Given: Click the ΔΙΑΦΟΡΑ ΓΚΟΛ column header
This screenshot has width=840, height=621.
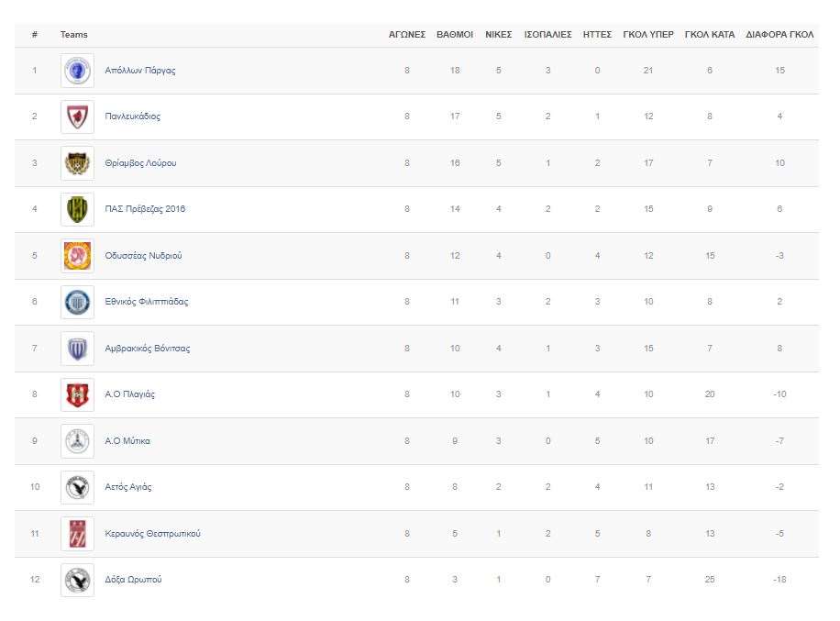Looking at the screenshot, I should (780, 34).
